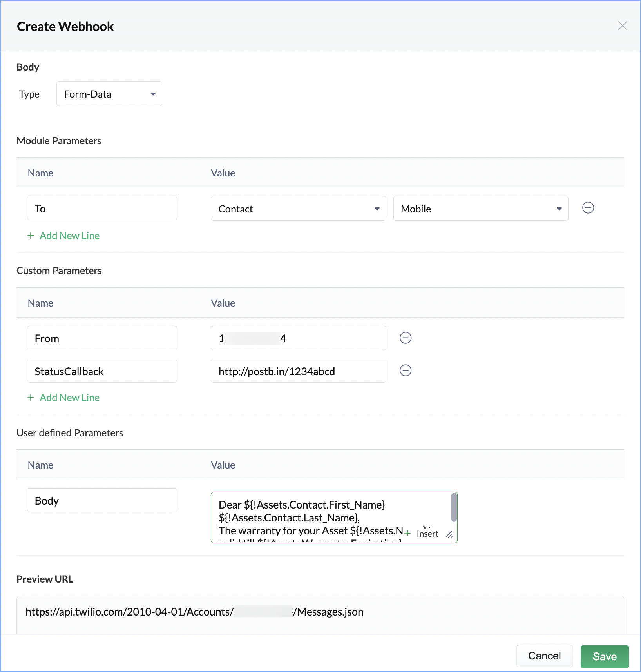Remove the To module parameter row
The height and width of the screenshot is (672, 641).
588,208
